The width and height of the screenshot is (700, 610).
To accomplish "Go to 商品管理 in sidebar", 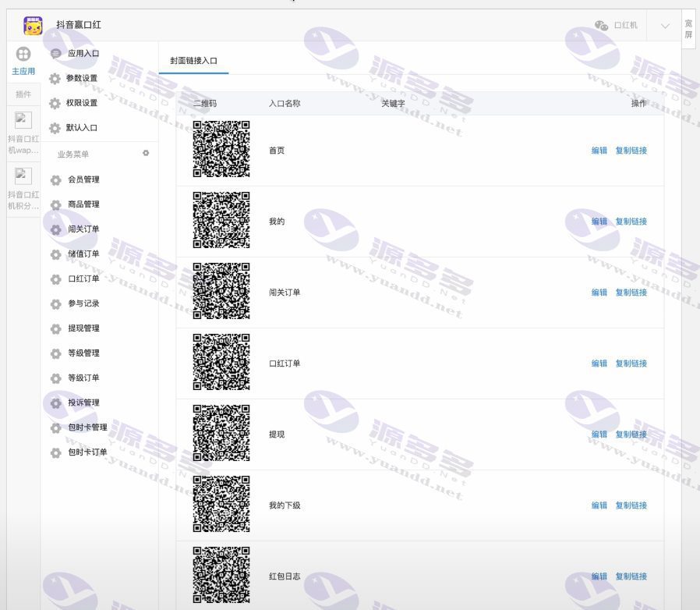I will point(83,204).
